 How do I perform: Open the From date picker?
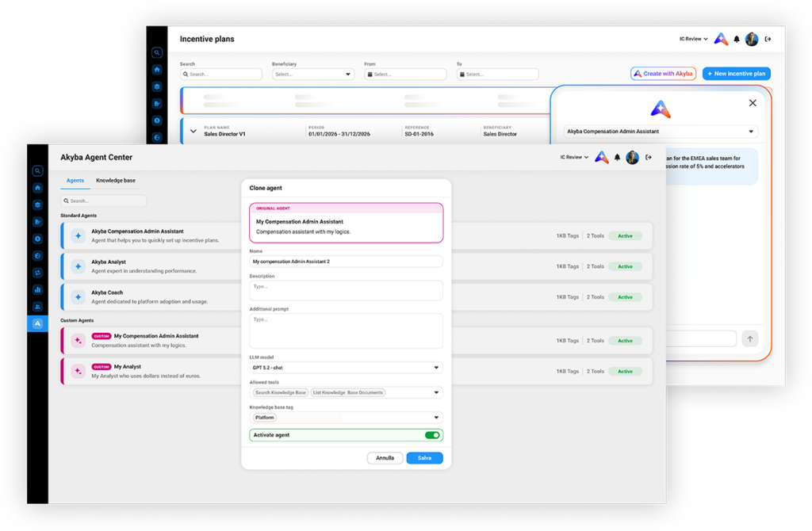click(405, 74)
